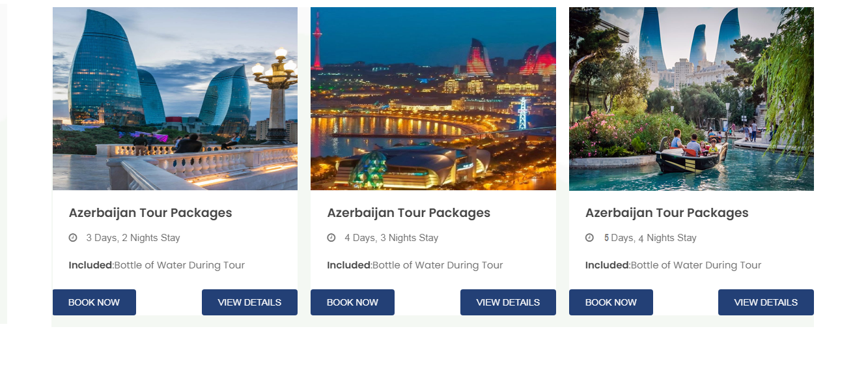Click clock icon beside 3 Days, 2 Nights
The height and width of the screenshot is (374, 868).
(x=73, y=238)
